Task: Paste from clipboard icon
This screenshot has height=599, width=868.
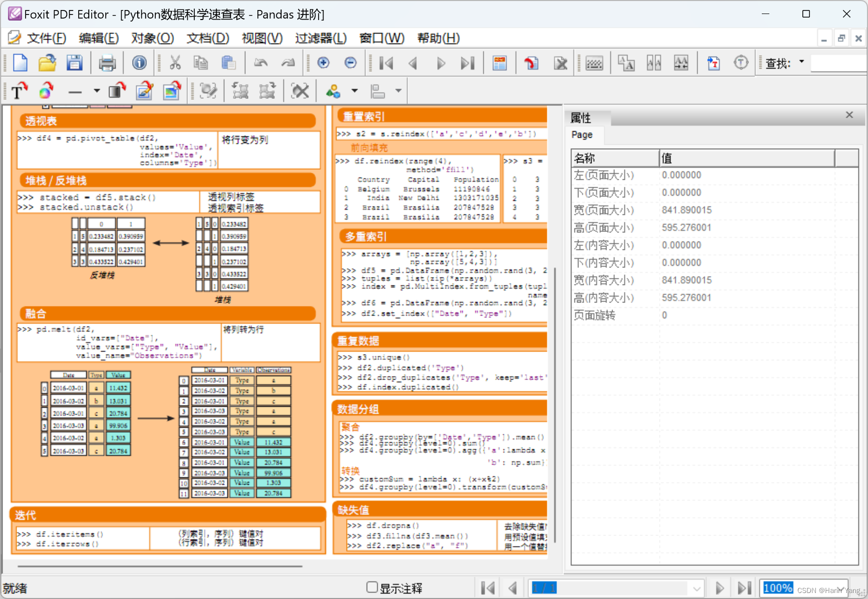Action: pos(228,63)
